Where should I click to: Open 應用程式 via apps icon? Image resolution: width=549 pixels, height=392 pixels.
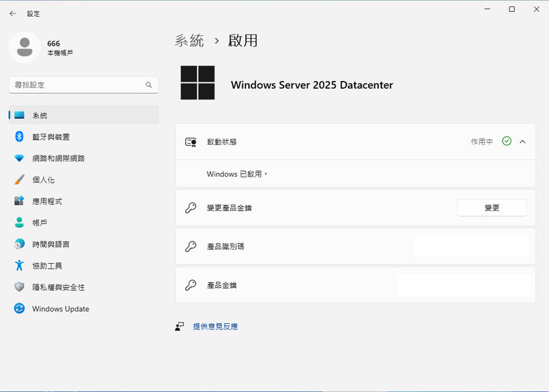click(x=19, y=201)
